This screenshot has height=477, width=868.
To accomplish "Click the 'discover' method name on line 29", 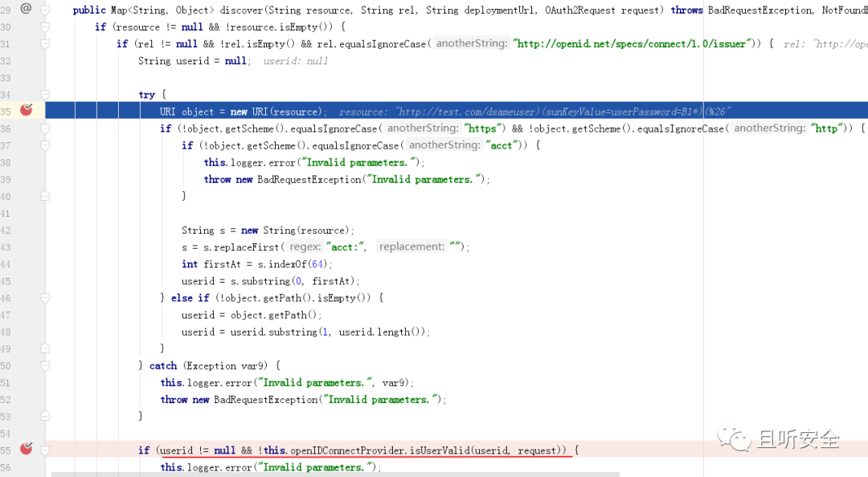I will tap(241, 10).
